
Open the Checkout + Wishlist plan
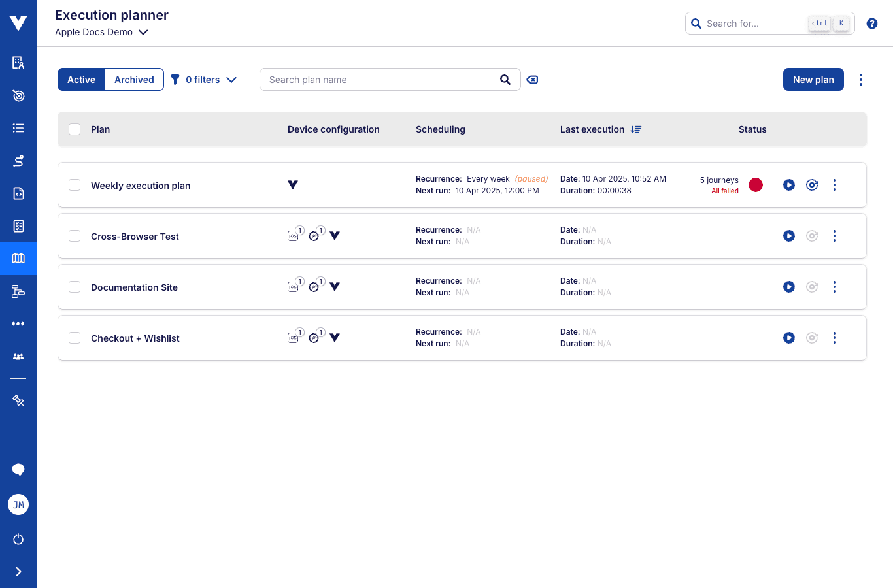click(x=135, y=338)
